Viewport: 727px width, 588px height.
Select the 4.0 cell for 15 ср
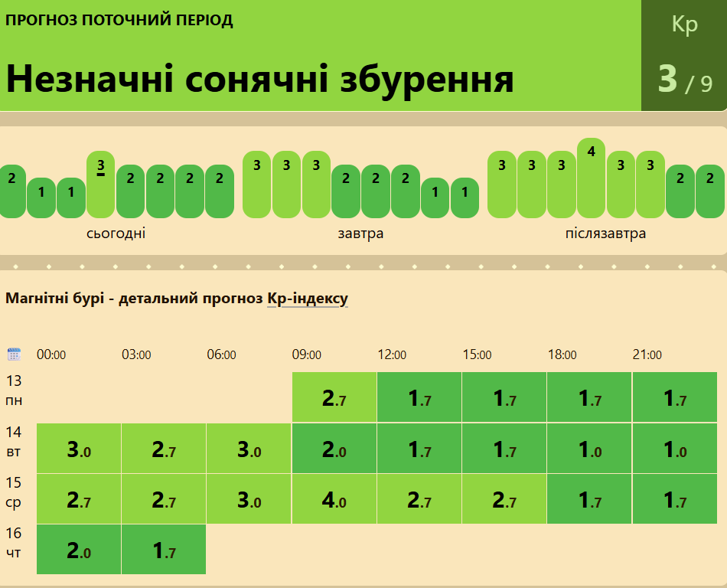(x=334, y=499)
